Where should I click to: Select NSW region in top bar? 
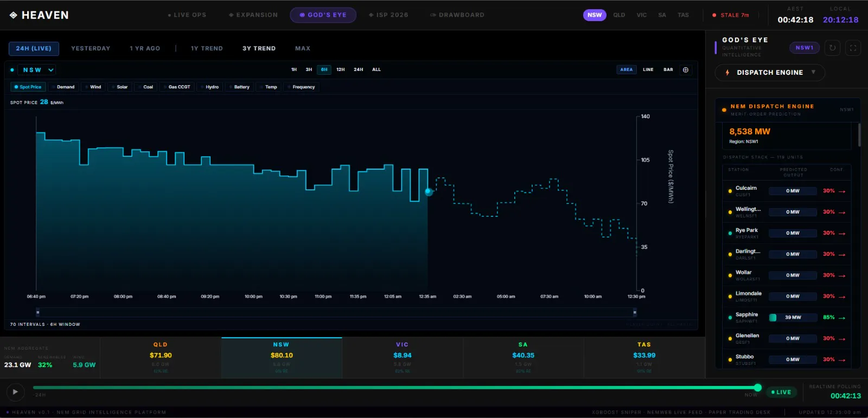[x=595, y=15]
